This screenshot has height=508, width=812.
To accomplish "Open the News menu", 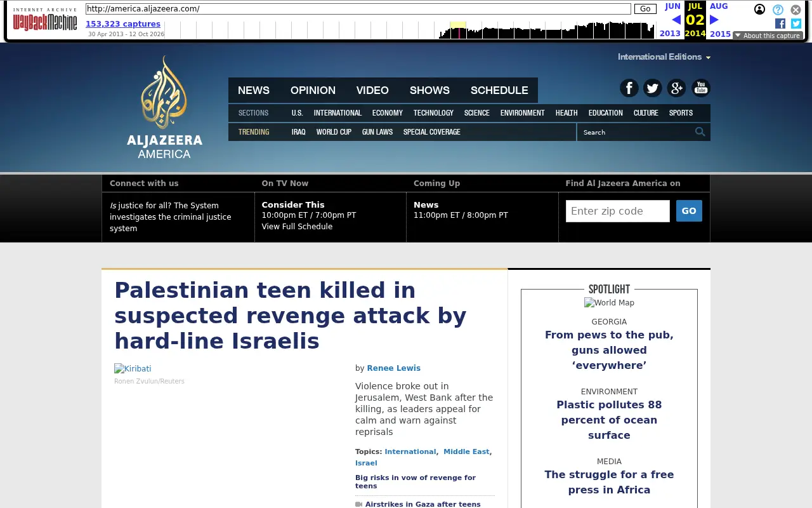I will (x=254, y=90).
